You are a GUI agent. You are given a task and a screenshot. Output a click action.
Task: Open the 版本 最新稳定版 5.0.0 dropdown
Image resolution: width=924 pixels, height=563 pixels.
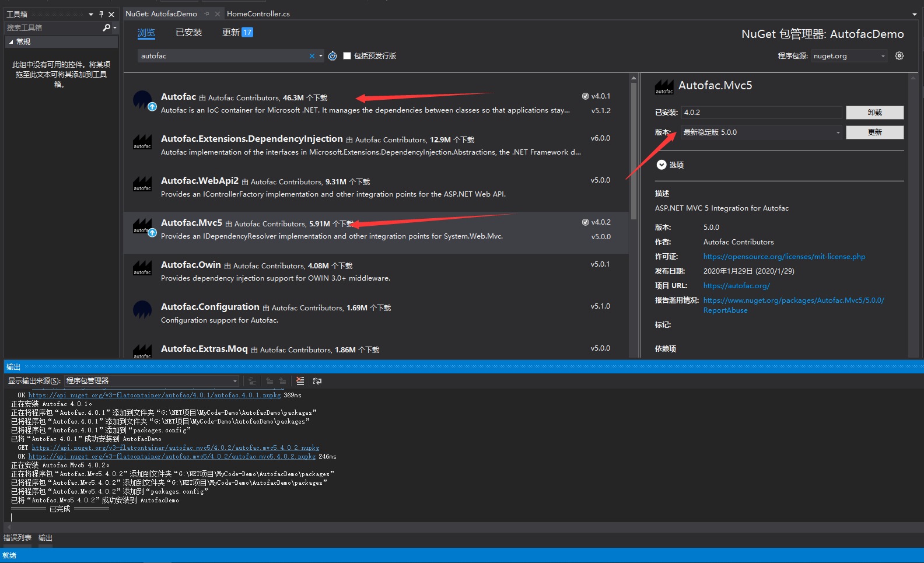pos(762,132)
